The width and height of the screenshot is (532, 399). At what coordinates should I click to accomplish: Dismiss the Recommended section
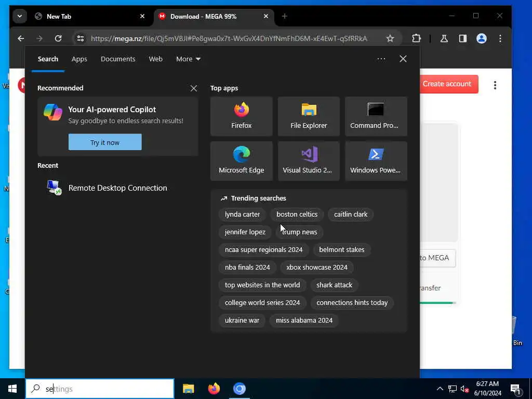(x=194, y=88)
